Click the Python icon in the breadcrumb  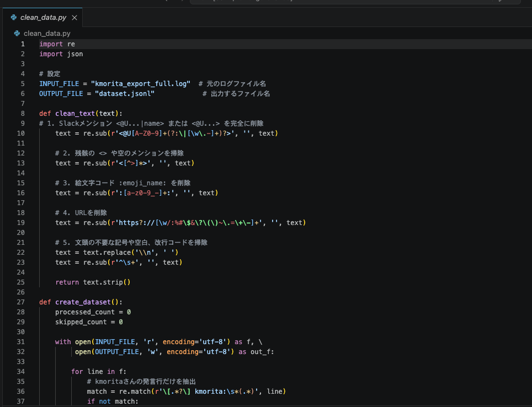click(x=17, y=33)
